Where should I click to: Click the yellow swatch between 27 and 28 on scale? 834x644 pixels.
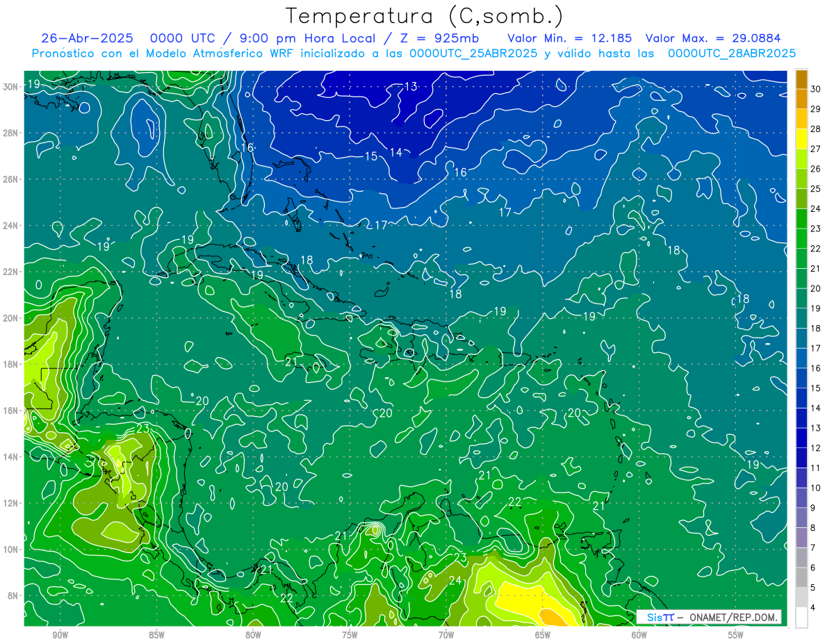(x=801, y=138)
